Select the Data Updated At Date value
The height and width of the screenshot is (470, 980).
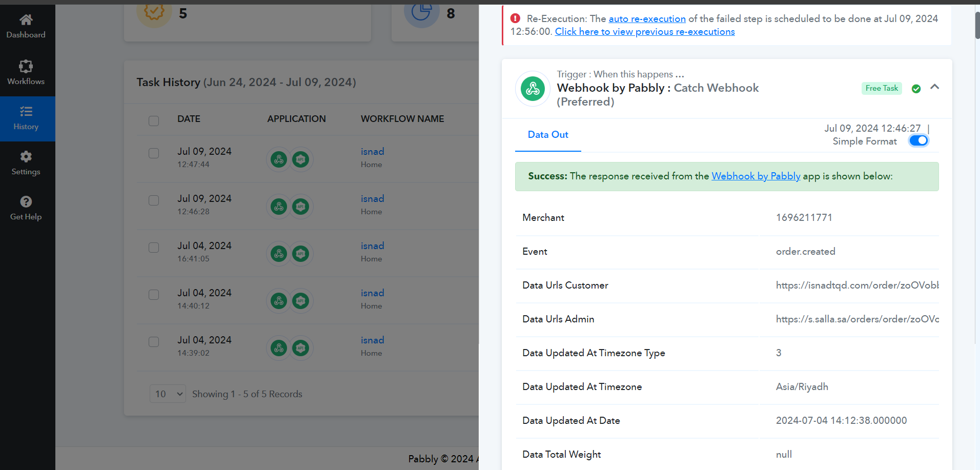[x=842, y=420]
